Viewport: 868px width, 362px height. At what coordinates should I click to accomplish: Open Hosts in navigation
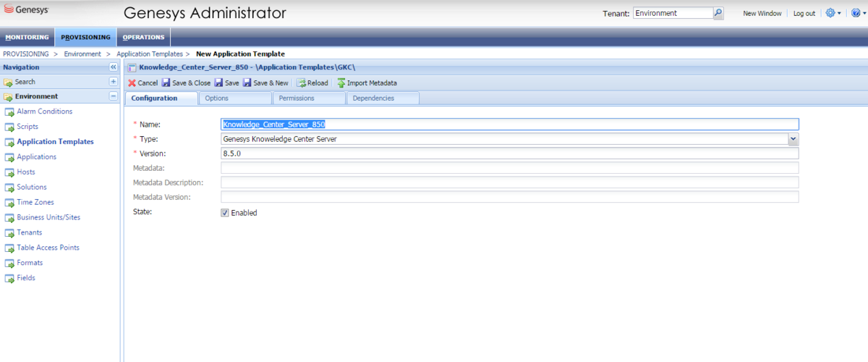(x=26, y=172)
